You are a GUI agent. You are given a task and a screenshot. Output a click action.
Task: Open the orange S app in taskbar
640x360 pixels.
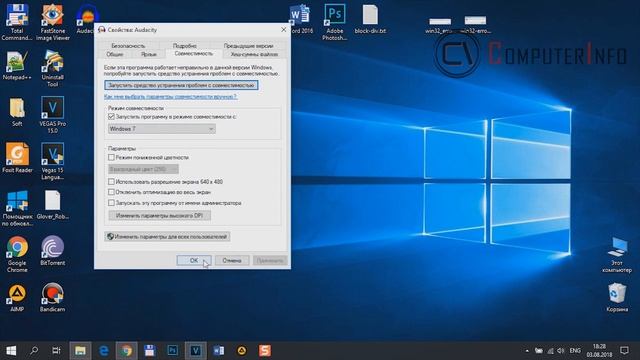[x=264, y=351]
